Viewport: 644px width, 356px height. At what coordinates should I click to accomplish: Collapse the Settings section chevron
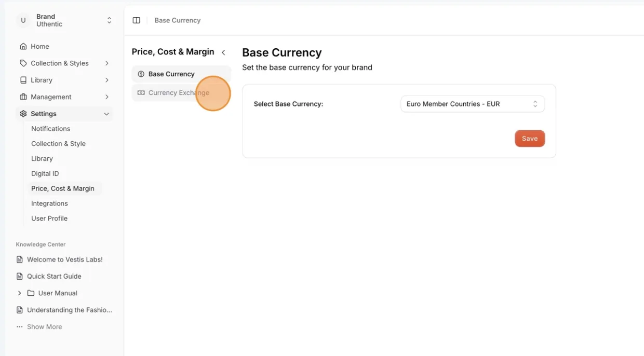point(106,114)
